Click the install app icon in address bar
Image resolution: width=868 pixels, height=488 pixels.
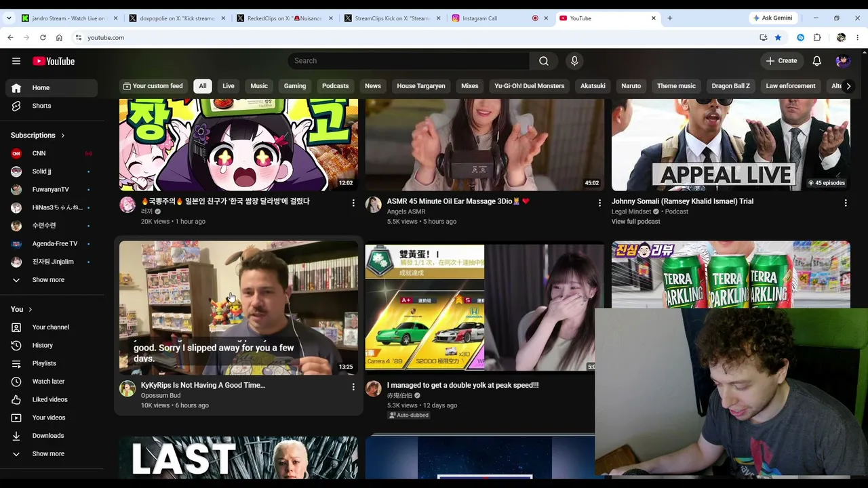tap(763, 37)
